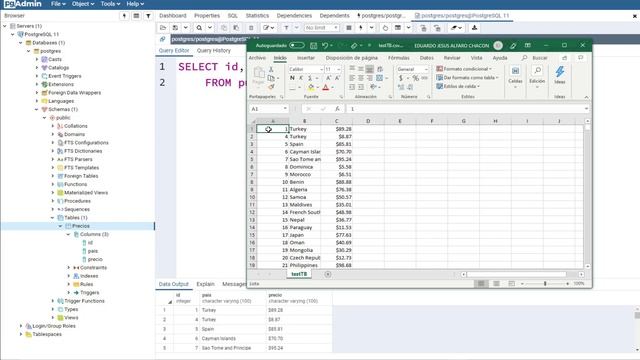
Task: Apply Italic (K) formatting in Excel
Action: pos(301,78)
